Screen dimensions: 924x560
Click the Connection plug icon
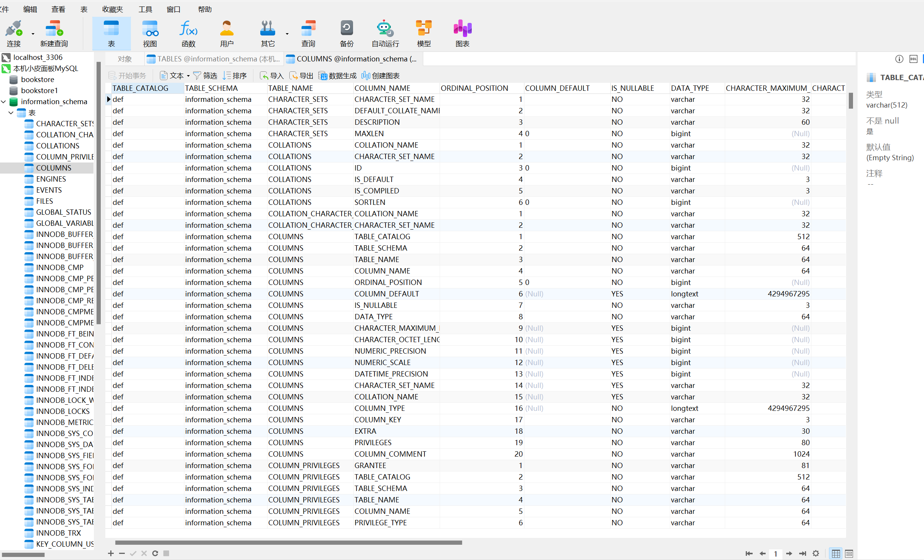click(14, 29)
